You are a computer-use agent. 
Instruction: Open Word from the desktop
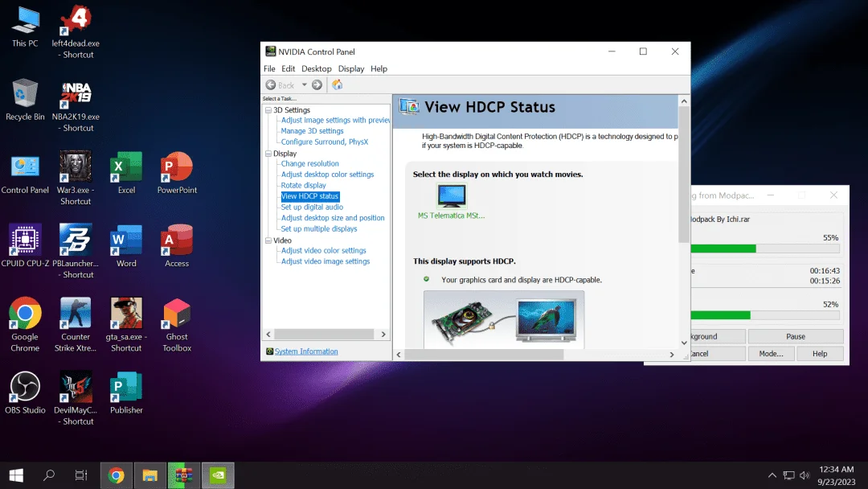(126, 246)
